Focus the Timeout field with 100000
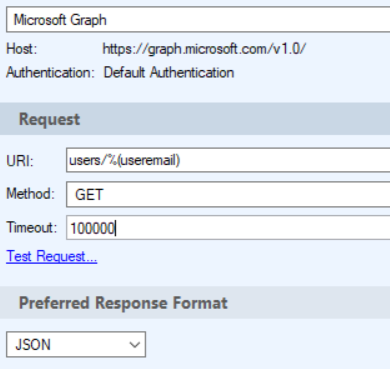The width and height of the screenshot is (390, 369). pyautogui.click(x=228, y=228)
